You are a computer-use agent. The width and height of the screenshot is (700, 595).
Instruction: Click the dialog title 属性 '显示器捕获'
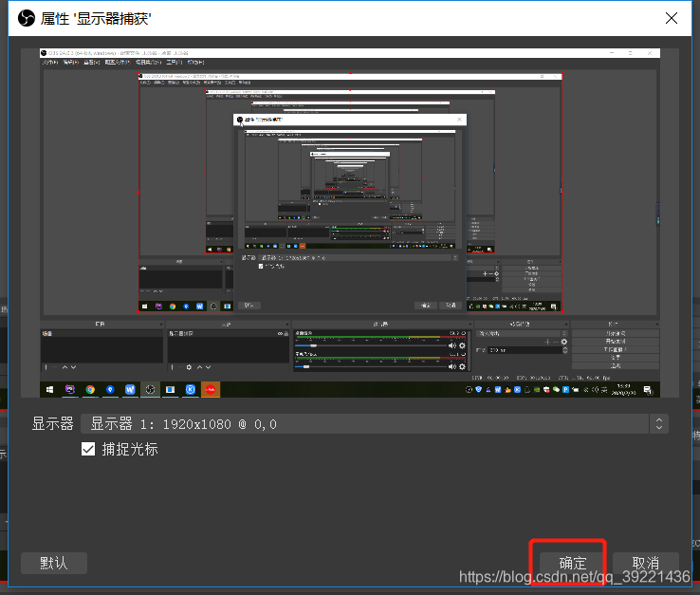pyautogui.click(x=96, y=19)
